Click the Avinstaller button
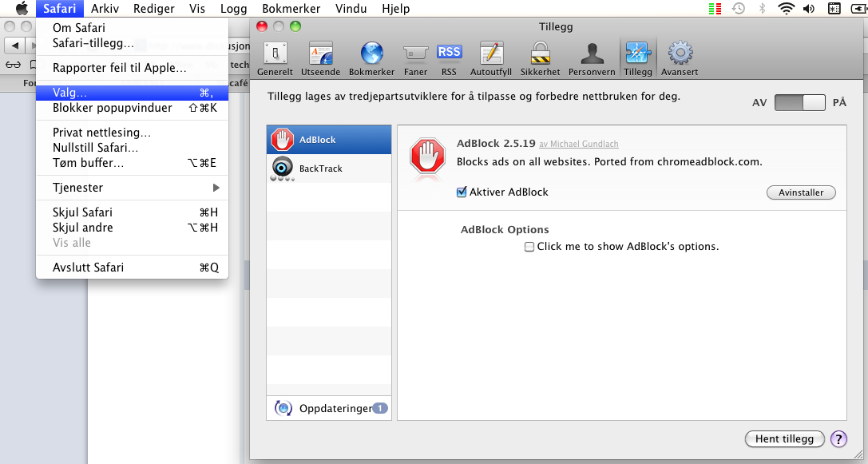Viewport: 868px width, 464px height. tap(801, 192)
